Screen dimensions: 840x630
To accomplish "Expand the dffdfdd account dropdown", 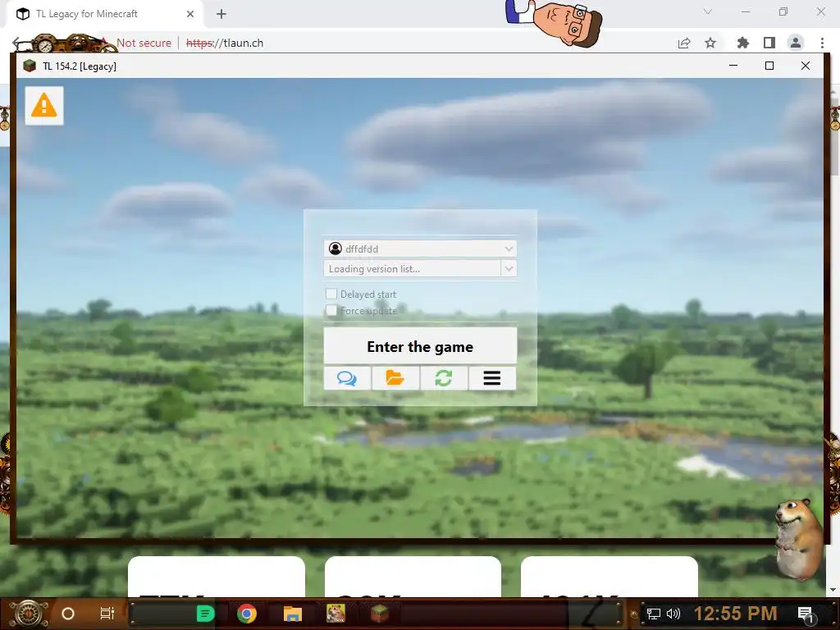I will (509, 249).
